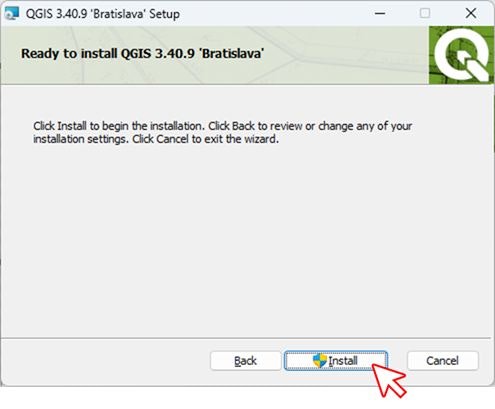
Task: Click the underlined B of Back
Action: point(237,361)
